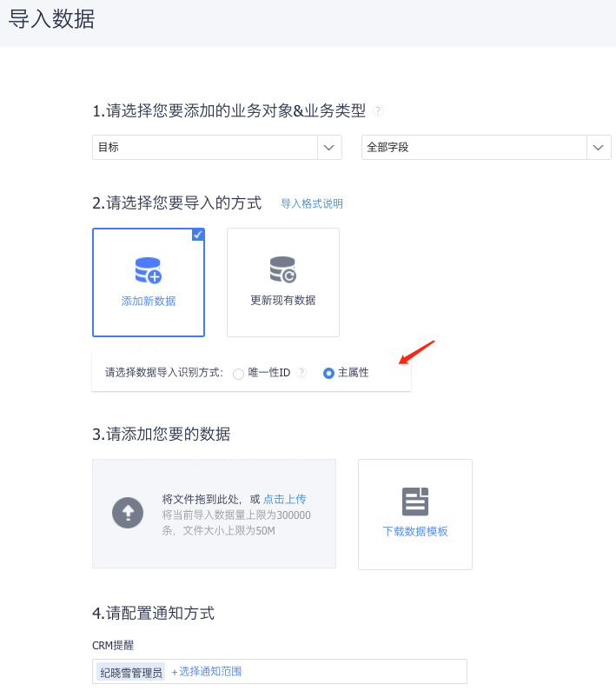Click the database plus icon for adding data
The image size is (616, 691).
click(148, 270)
